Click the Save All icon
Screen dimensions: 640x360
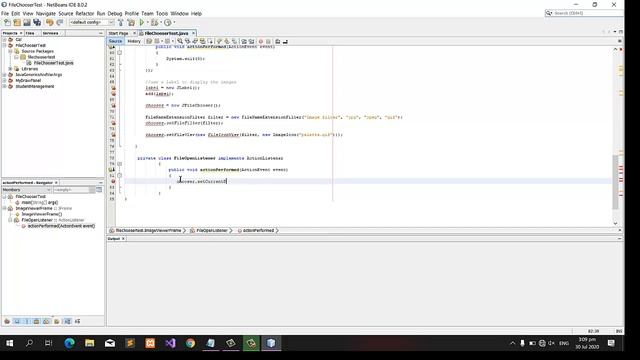click(37, 22)
